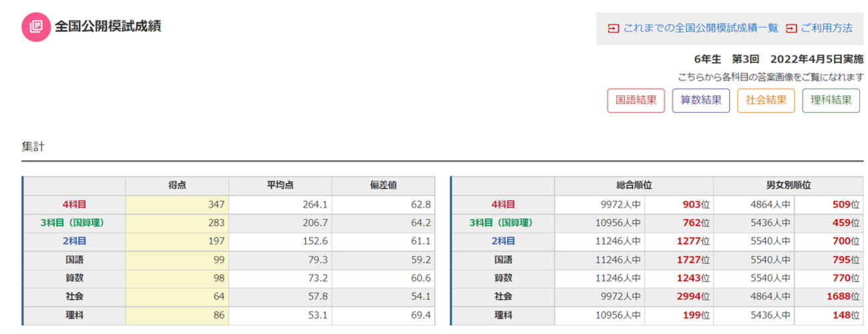Click the 国語結果 button
This screenshot has height=334, width=868.
tap(636, 101)
